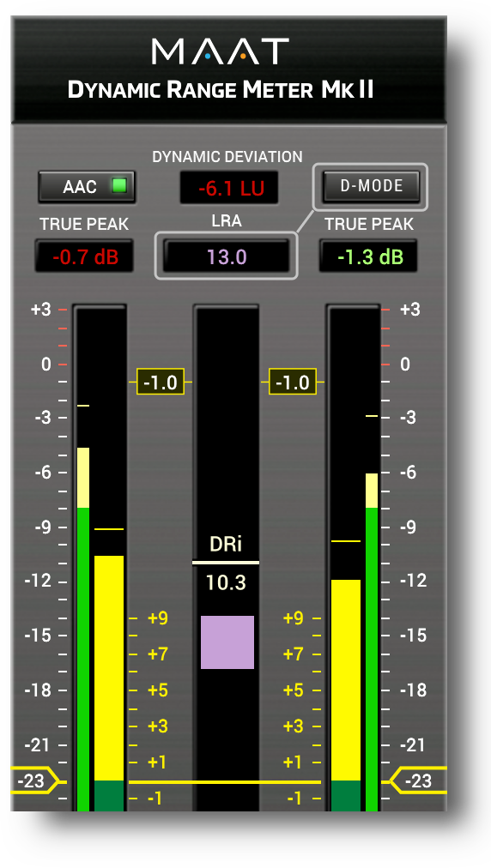Screen dimensions: 491x868
Task: Click the right yellow loudness meter bar
Action: pyautogui.click(x=346, y=680)
